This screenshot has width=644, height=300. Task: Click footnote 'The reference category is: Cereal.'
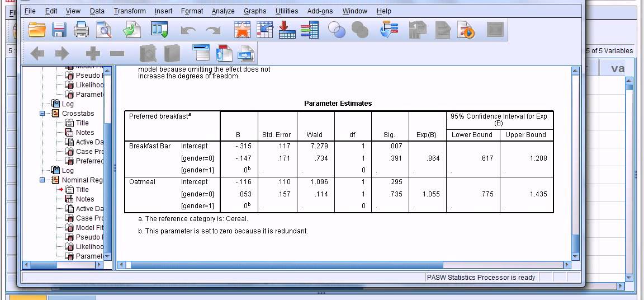click(193, 219)
